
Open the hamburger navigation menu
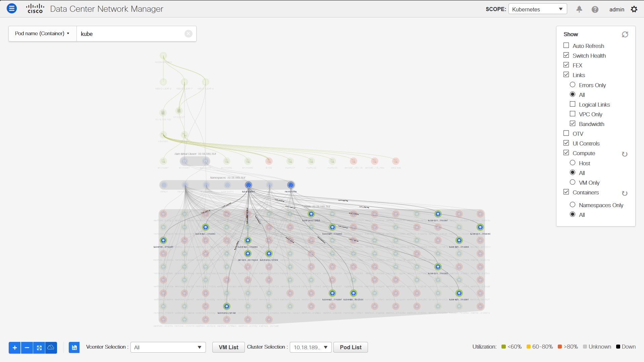click(12, 9)
